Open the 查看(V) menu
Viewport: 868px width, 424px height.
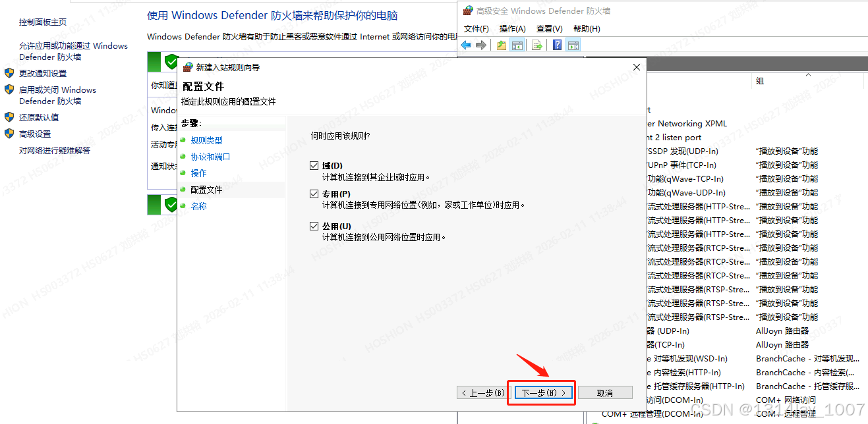(550, 29)
